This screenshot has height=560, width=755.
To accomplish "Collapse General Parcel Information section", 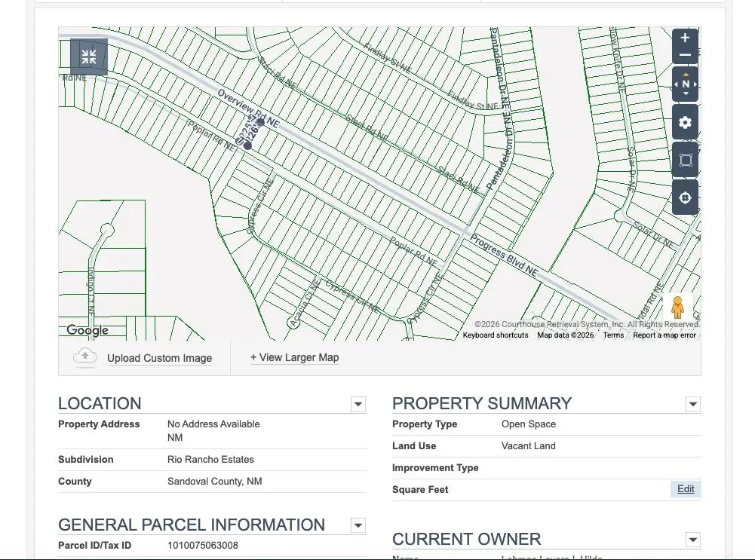I will coord(358,525).
